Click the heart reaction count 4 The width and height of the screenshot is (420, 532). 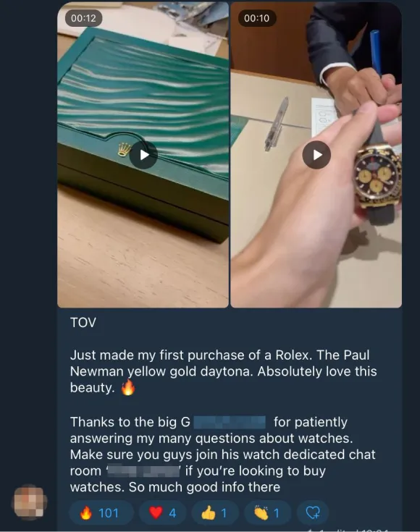coord(172,513)
